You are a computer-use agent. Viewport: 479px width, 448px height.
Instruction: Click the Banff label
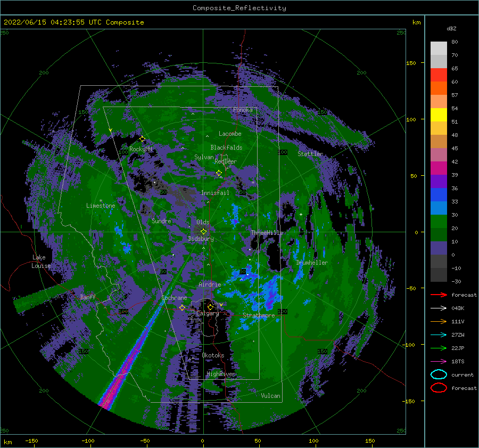pyautogui.click(x=88, y=297)
